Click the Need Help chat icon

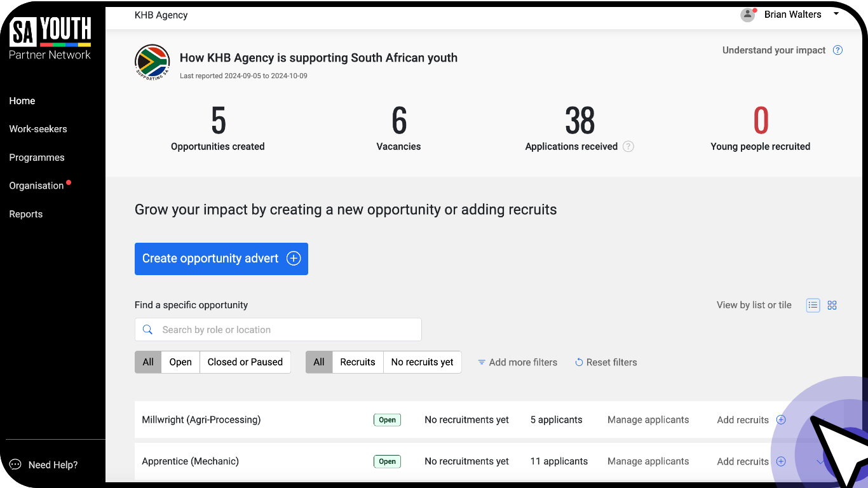point(16,464)
